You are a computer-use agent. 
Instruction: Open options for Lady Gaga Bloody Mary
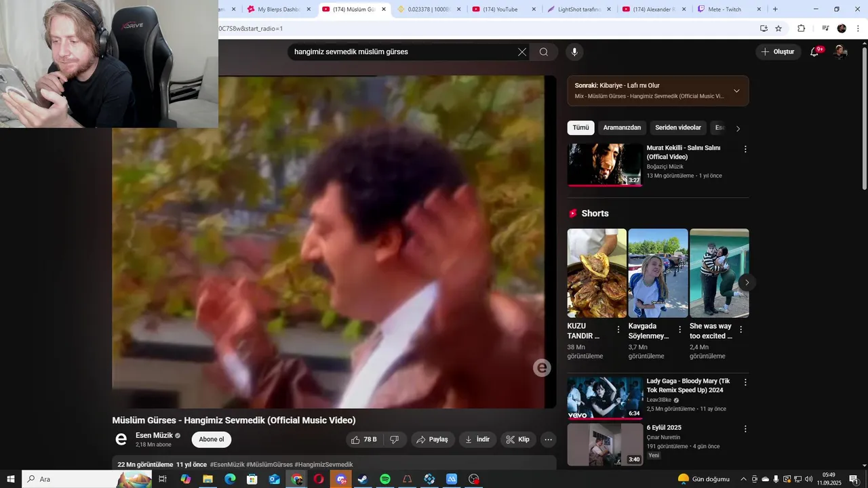click(745, 382)
